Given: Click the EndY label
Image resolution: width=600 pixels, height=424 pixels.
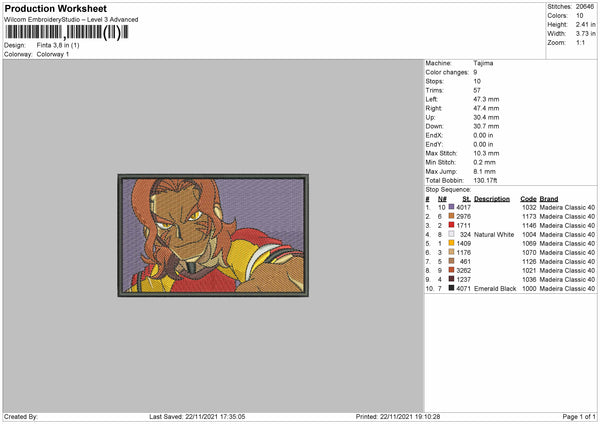Looking at the screenshot, I should coord(434,144).
